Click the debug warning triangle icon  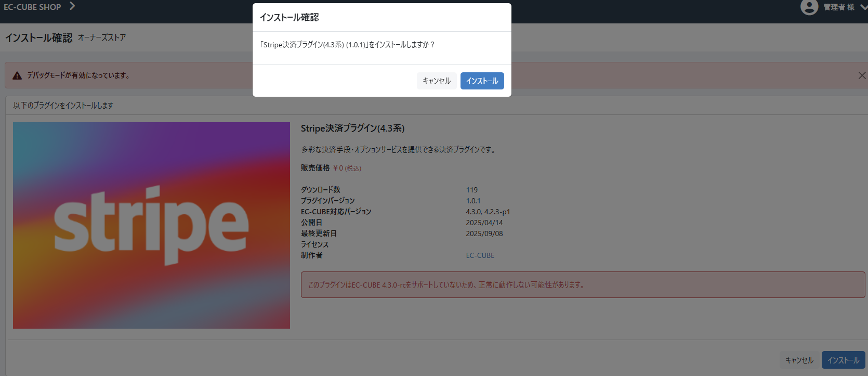coord(17,75)
